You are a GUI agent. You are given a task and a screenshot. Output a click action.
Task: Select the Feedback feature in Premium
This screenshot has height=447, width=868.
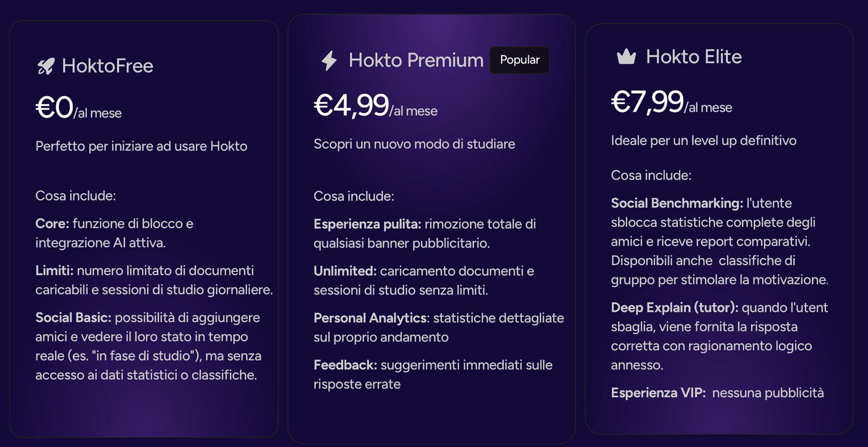(x=433, y=375)
